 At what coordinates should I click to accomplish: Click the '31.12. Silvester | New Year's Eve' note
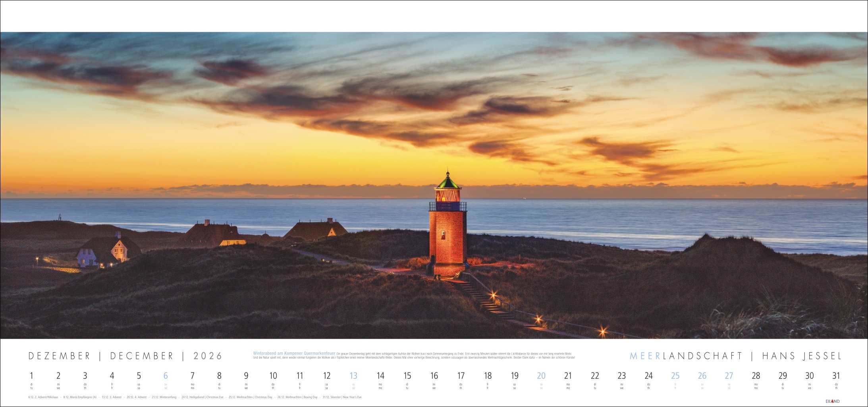[x=342, y=397]
